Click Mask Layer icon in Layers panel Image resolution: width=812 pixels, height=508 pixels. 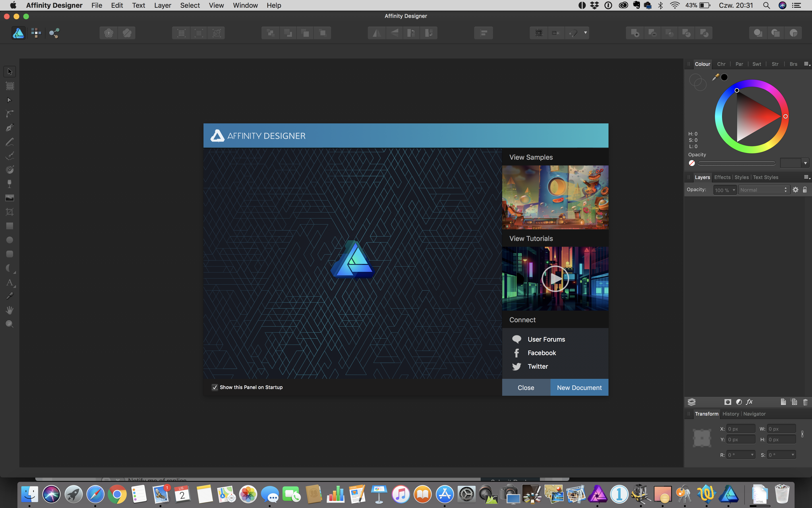tap(728, 402)
